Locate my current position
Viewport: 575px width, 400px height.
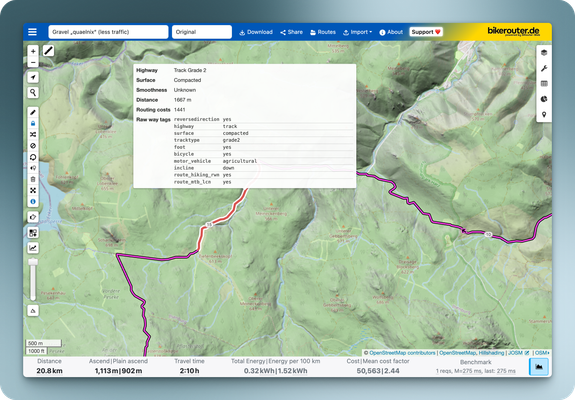(x=33, y=77)
